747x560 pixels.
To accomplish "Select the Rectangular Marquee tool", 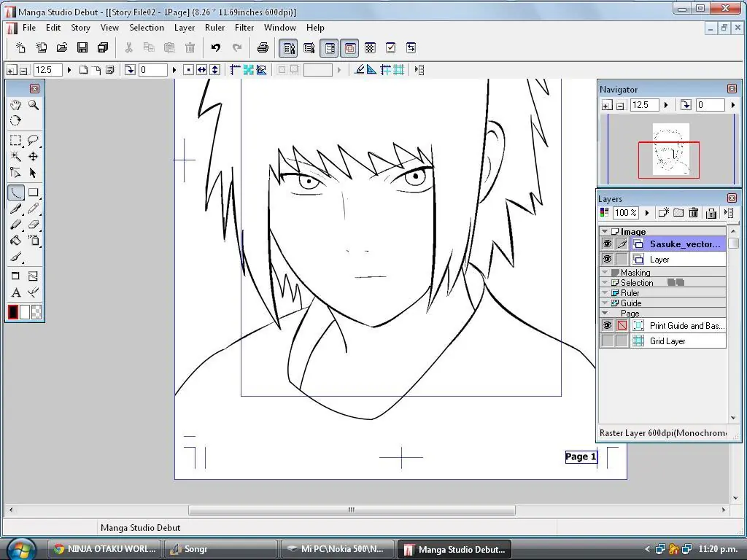I will point(16,141).
